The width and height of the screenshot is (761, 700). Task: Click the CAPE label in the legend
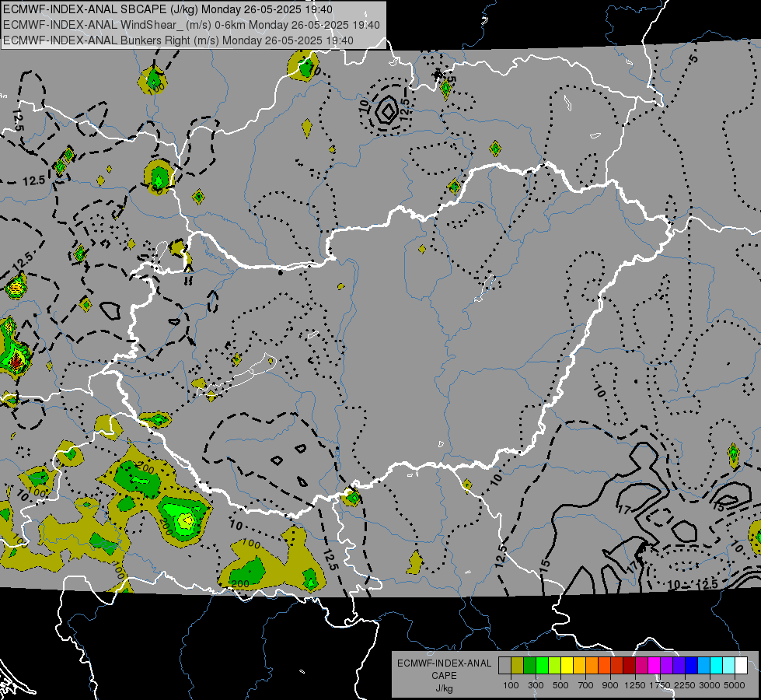pyautogui.click(x=445, y=675)
